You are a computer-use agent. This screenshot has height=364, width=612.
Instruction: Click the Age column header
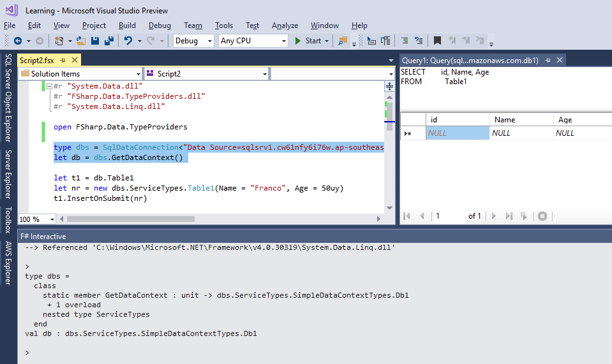tap(583, 120)
